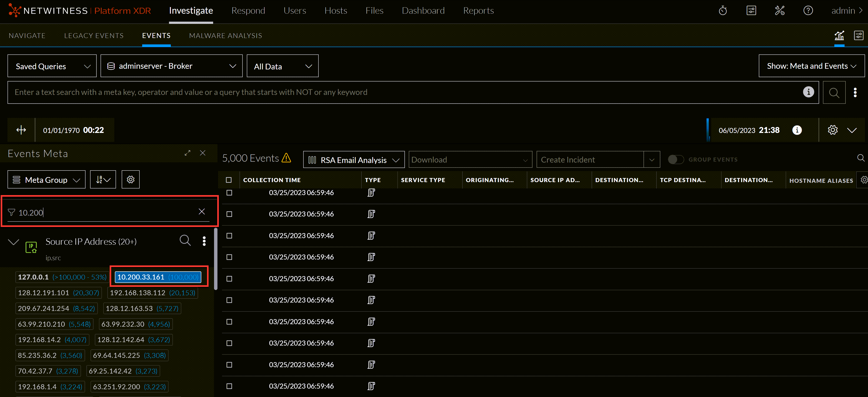Open Source IP Address kebab menu
This screenshot has width=868, height=397.
click(x=204, y=241)
